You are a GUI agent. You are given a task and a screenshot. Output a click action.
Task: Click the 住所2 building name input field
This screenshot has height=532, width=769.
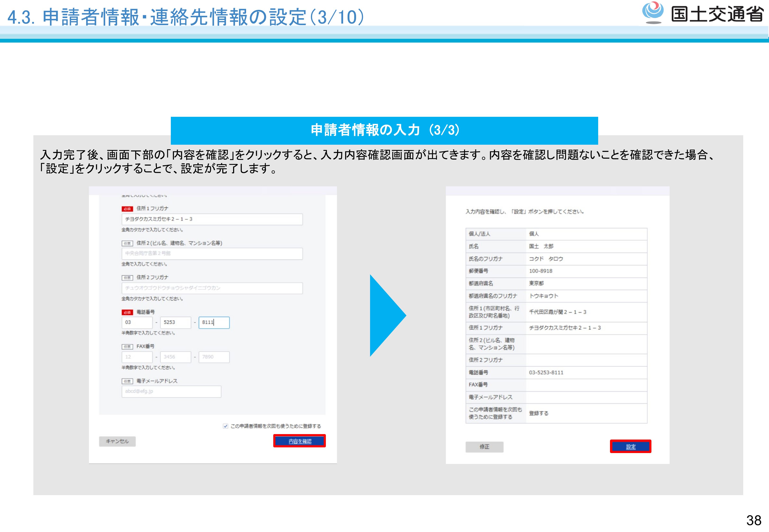tap(212, 254)
